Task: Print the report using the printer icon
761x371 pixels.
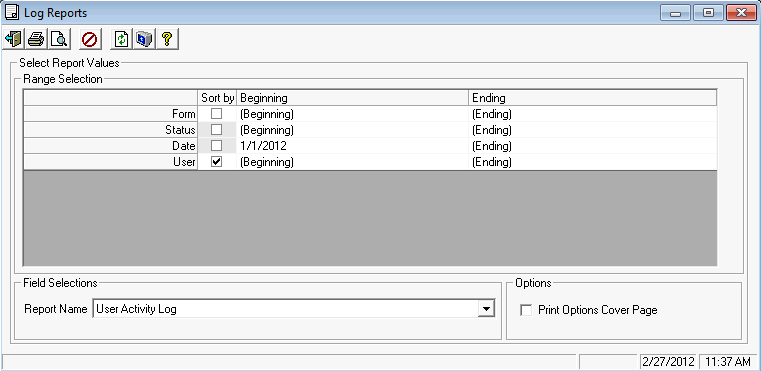Action: (x=36, y=39)
